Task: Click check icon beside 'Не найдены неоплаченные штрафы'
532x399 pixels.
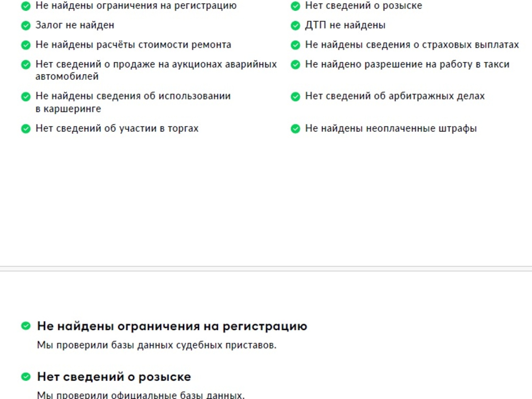Action: [x=295, y=129]
